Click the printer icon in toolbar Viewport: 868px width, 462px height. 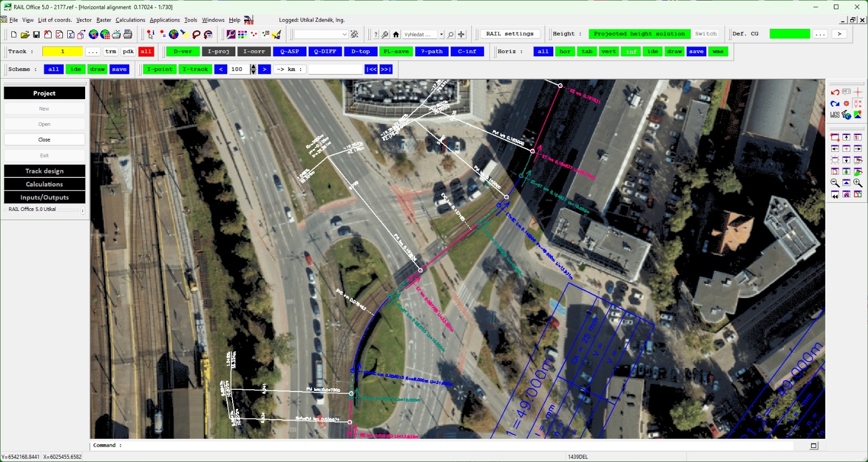click(127, 34)
